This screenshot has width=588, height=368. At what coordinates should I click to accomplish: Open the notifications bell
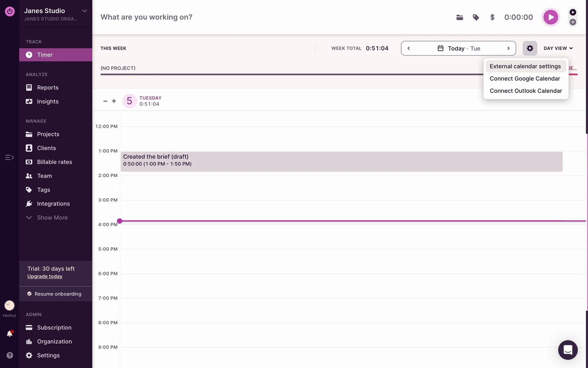[x=9, y=334]
